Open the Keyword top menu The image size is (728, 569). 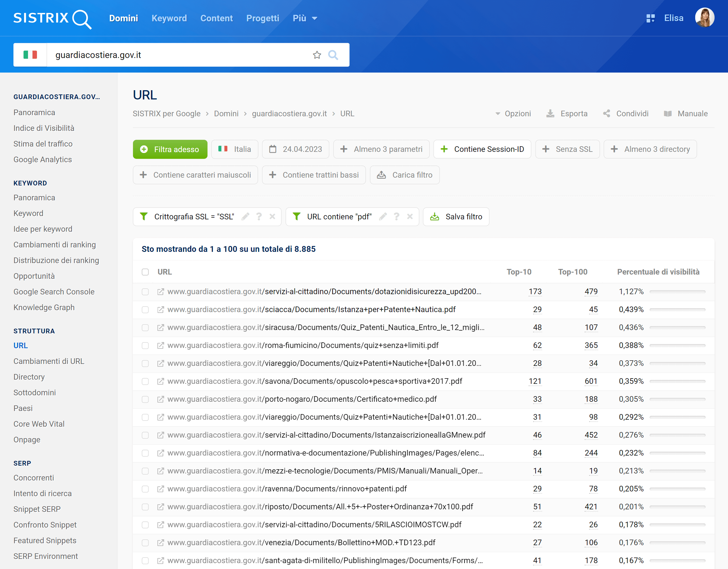[169, 18]
